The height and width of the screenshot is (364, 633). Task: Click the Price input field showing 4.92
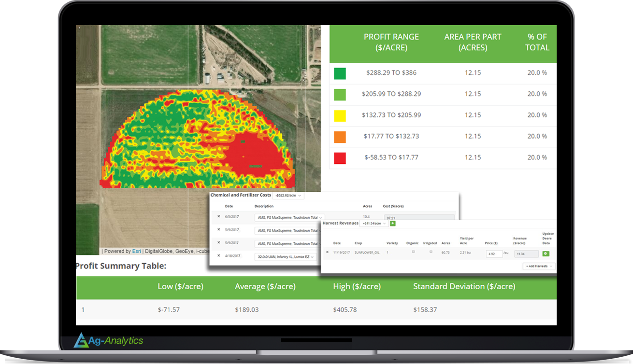point(495,253)
